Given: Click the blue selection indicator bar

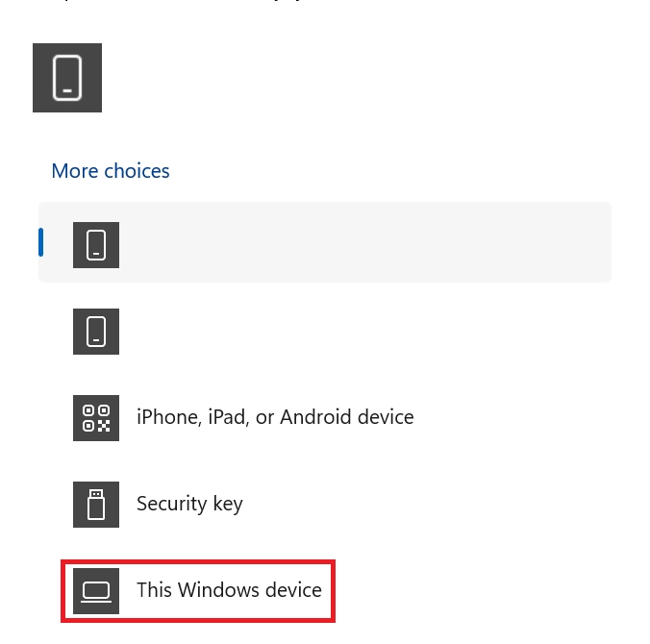Looking at the screenshot, I should coord(41,242).
